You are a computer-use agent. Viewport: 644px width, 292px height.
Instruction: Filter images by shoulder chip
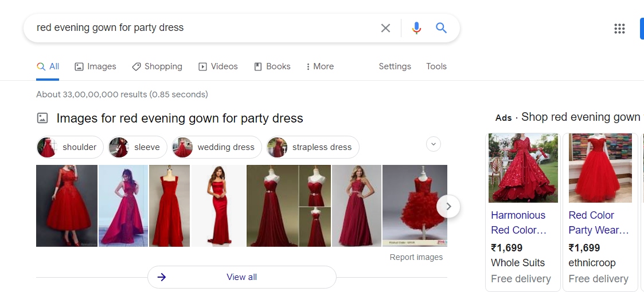click(x=70, y=147)
